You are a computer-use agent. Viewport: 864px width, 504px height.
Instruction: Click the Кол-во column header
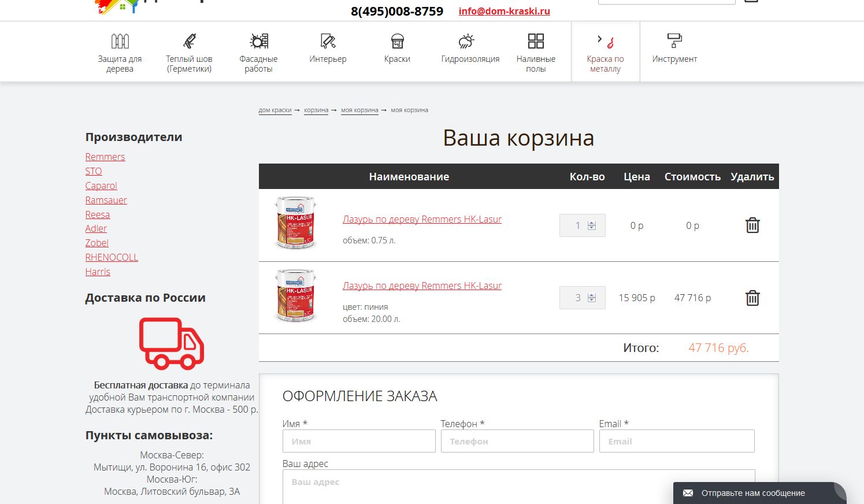click(x=587, y=177)
